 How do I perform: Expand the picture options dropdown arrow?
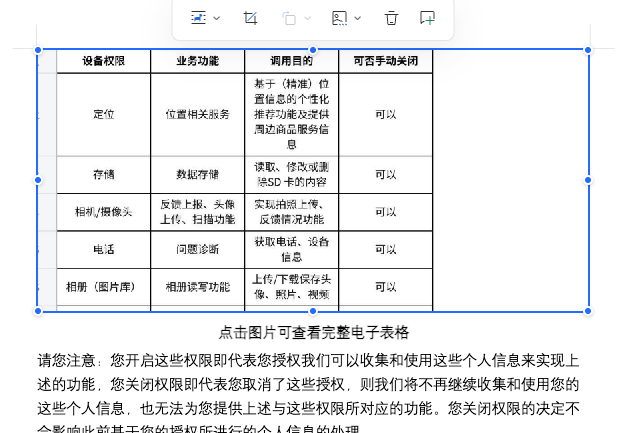pos(358,18)
